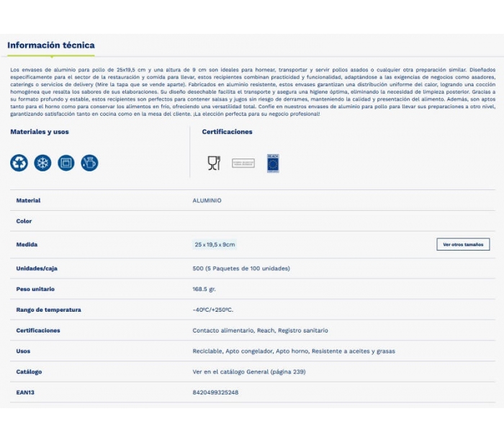Click the Materiales y usos heading

(40, 132)
